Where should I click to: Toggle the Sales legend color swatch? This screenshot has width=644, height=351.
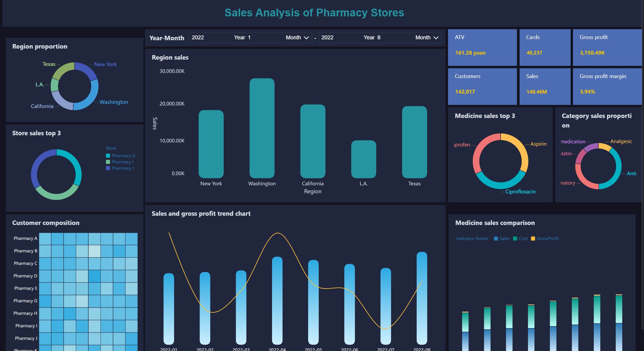click(496, 239)
